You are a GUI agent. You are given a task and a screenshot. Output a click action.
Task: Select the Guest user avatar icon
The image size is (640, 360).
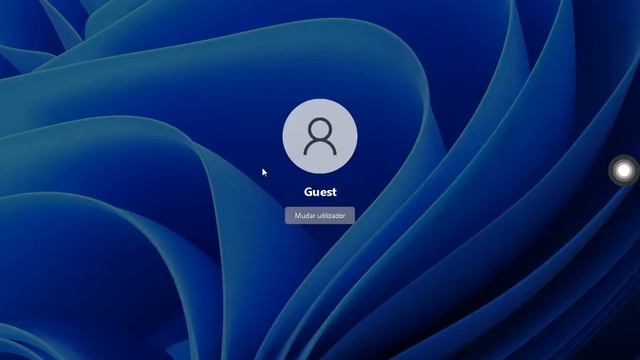pyautogui.click(x=320, y=136)
